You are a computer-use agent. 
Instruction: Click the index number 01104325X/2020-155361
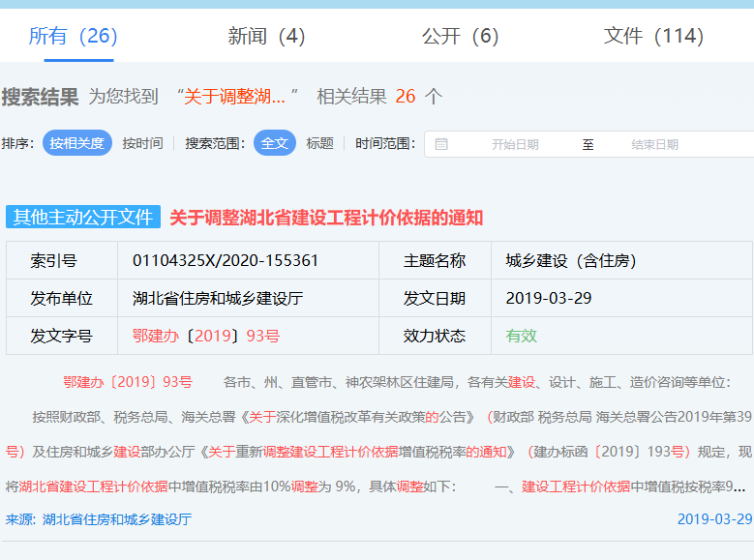tap(226, 261)
